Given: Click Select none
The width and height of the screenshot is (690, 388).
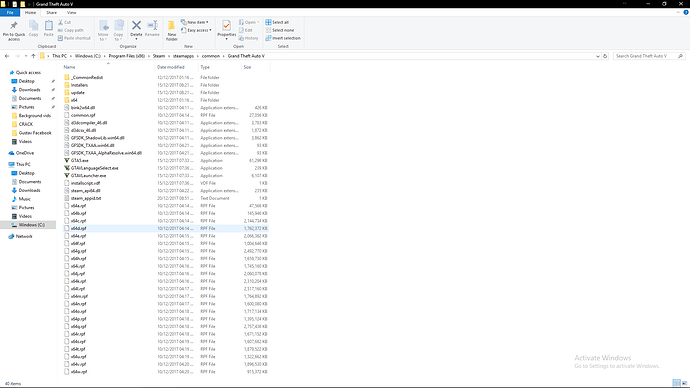Looking at the screenshot, I should pyautogui.click(x=279, y=30).
